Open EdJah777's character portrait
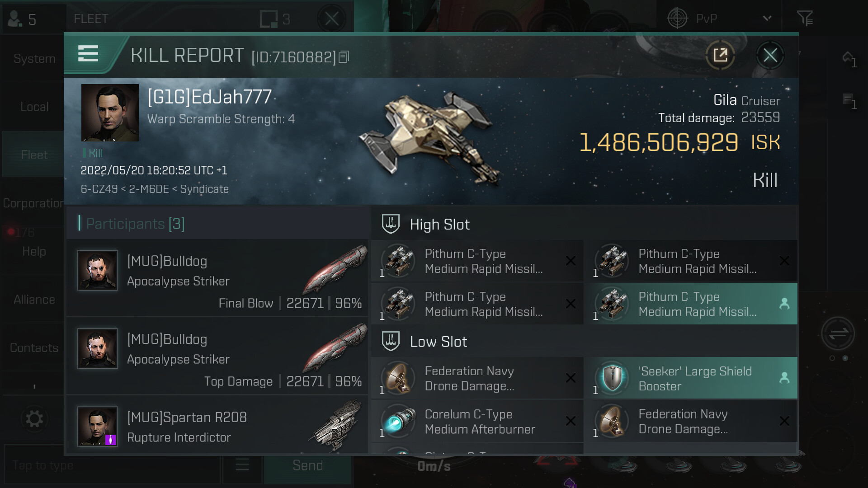Image resolution: width=868 pixels, height=488 pixels. pos(110,113)
